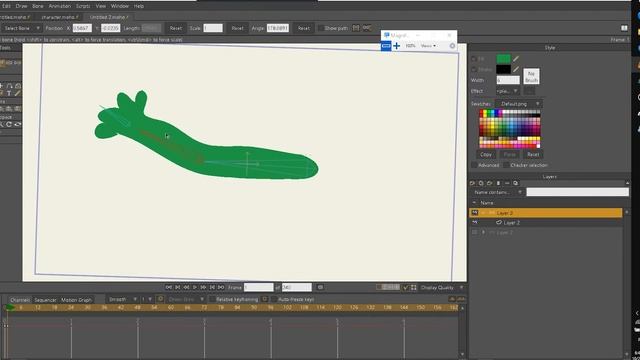The height and width of the screenshot is (360, 640).
Task: Toggle the Stroke checkbox in Style
Action: (x=473, y=69)
